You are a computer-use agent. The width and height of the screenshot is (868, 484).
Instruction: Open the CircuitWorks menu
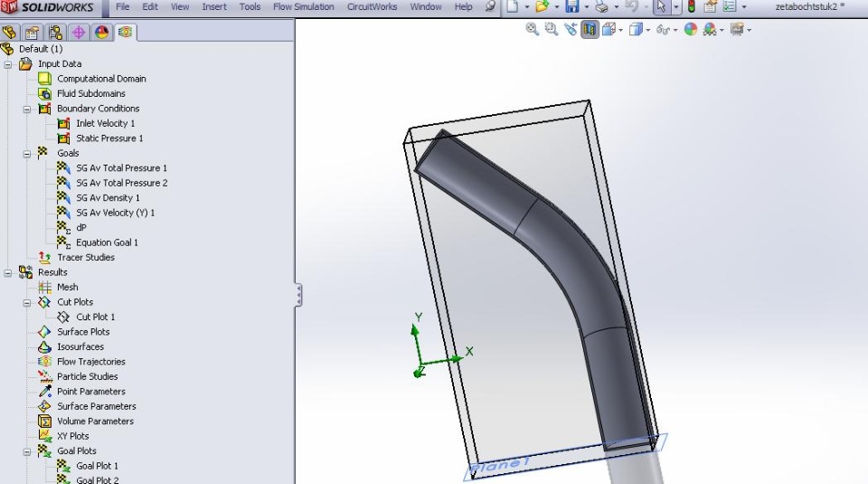pyautogui.click(x=372, y=6)
